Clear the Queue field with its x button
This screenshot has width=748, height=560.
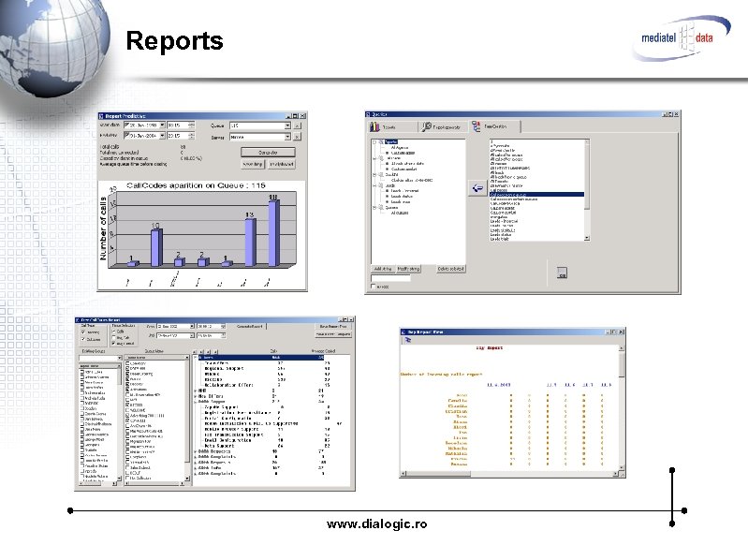click(297, 125)
